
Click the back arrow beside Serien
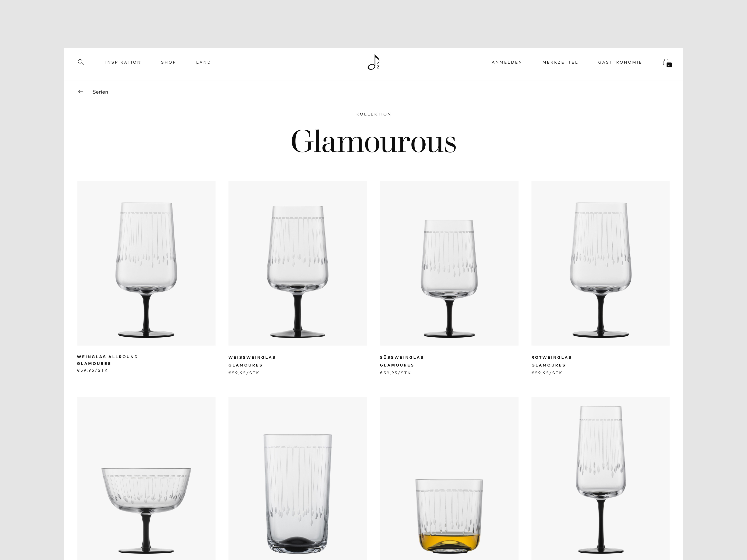click(x=81, y=92)
